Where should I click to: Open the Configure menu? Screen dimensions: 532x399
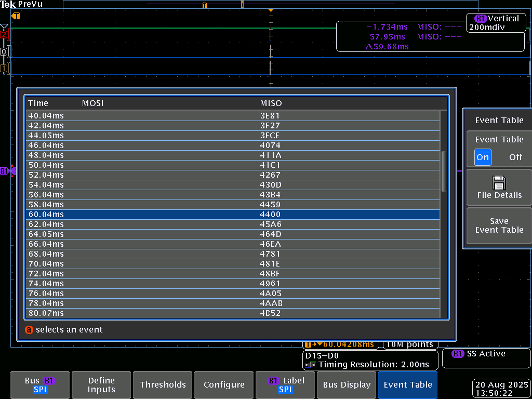point(224,385)
